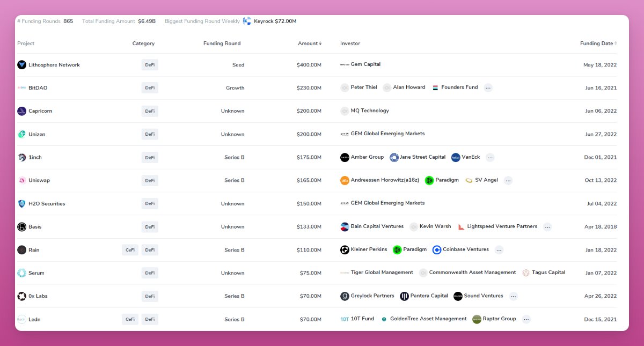Click the Unizen project logo

pos(21,134)
